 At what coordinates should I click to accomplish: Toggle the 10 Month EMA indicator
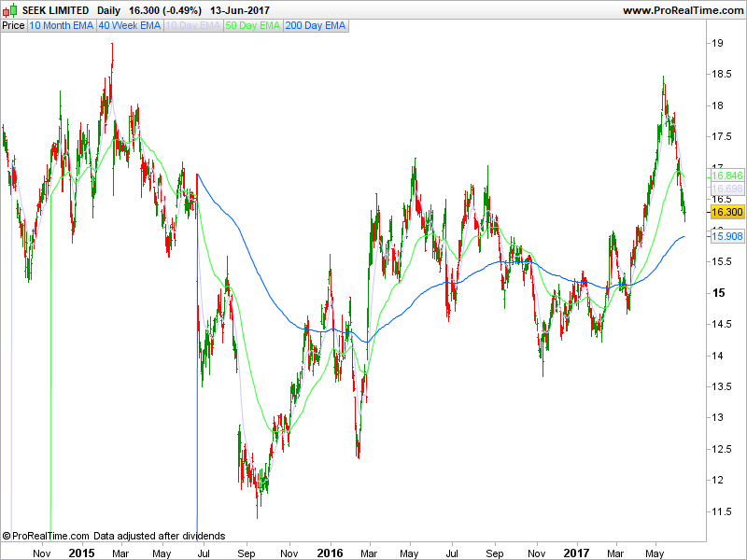[x=61, y=26]
